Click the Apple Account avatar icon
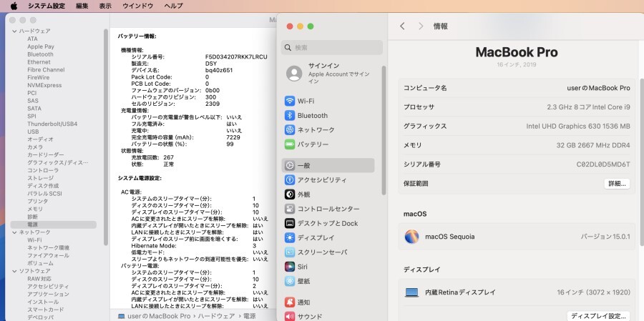644x321 pixels. tap(294, 73)
